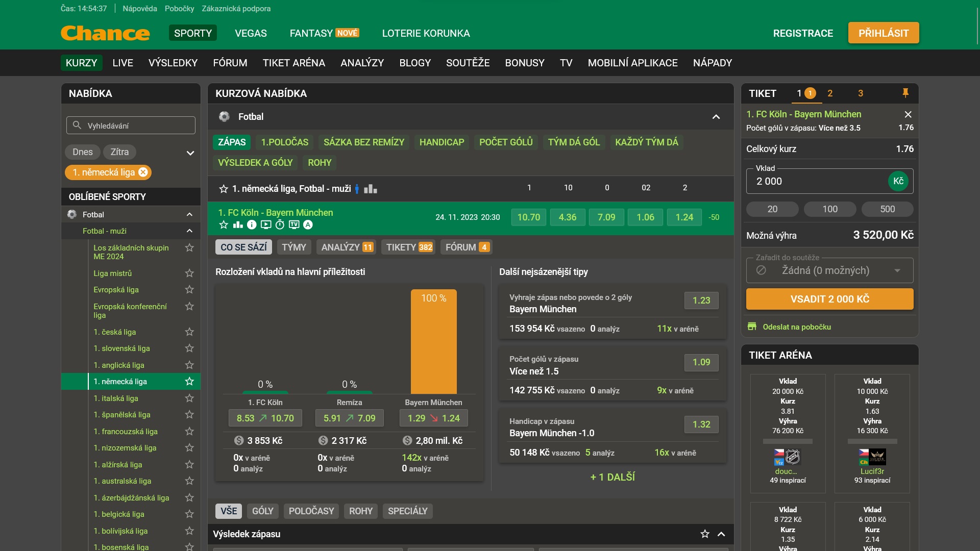Open the douc... ticket card in Tiket Aréna
The height and width of the screenshot is (551, 980).
[788, 434]
